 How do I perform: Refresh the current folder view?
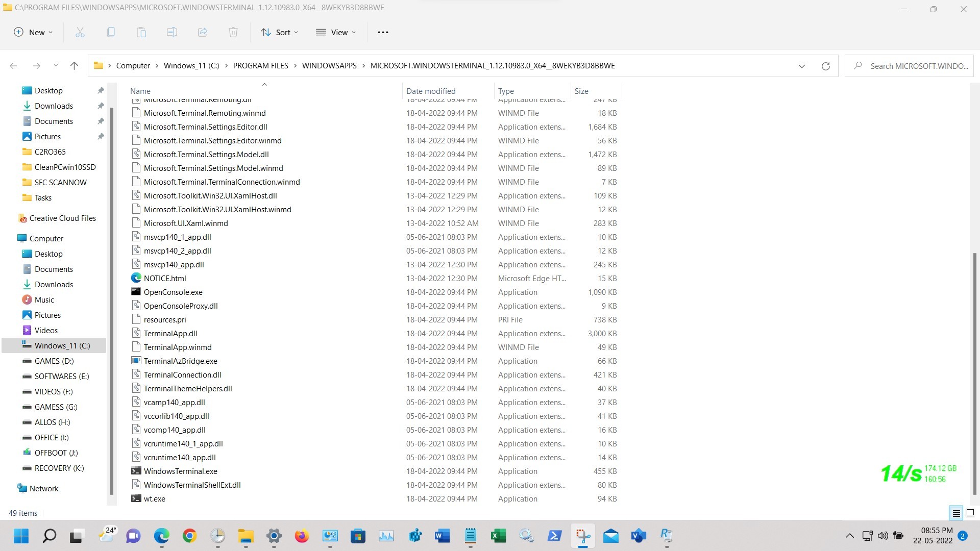(825, 66)
